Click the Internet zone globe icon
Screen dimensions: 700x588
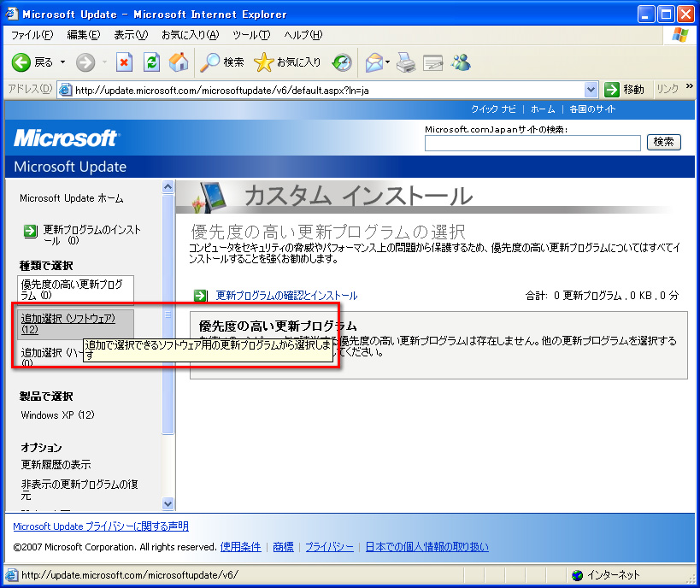(577, 575)
